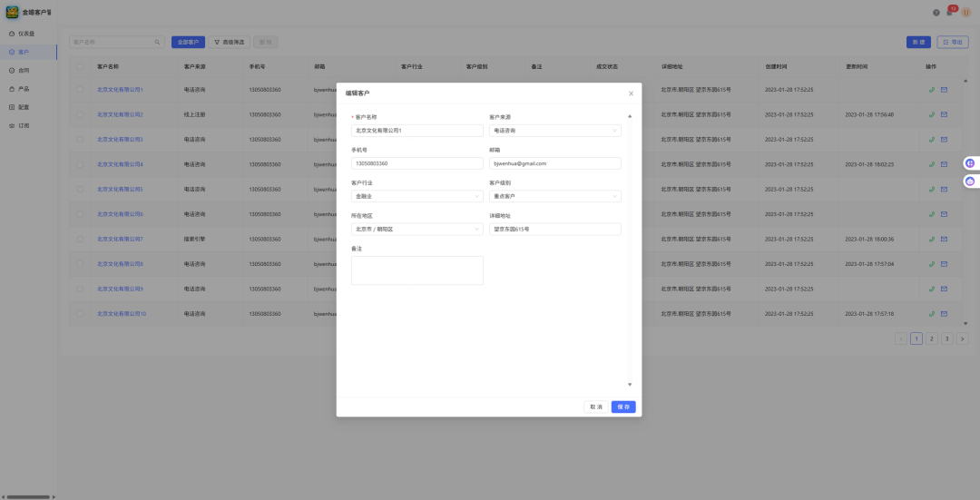Click the mail icon for 北京文化有限公司8
The height and width of the screenshot is (500, 980).
tap(944, 264)
